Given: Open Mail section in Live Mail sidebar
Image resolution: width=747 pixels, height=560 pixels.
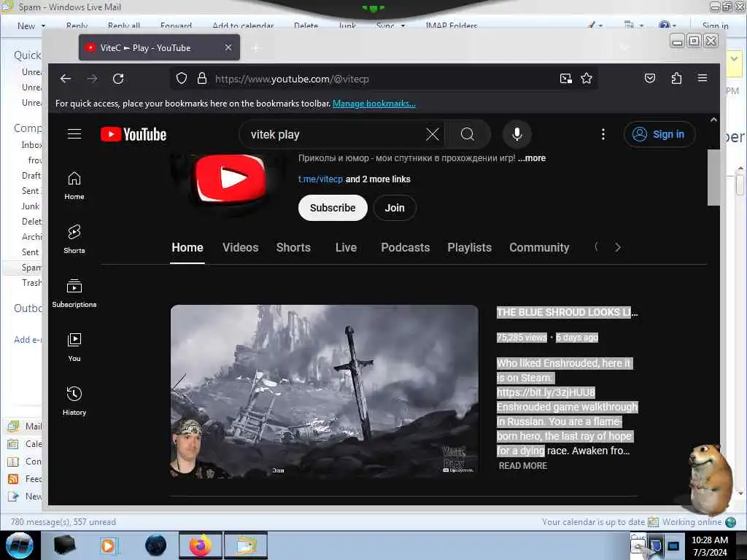Looking at the screenshot, I should click(x=25, y=426).
